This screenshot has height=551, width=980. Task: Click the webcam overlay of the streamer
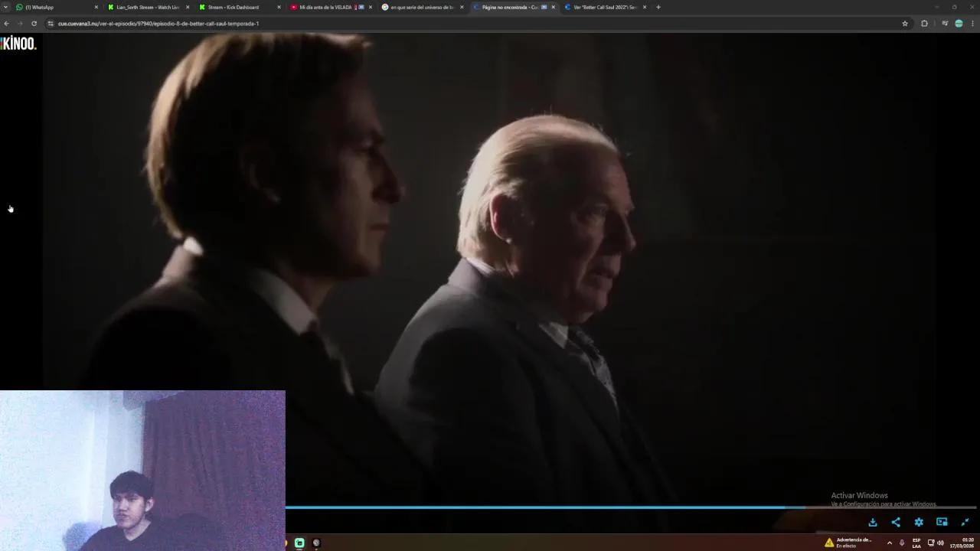tap(142, 471)
